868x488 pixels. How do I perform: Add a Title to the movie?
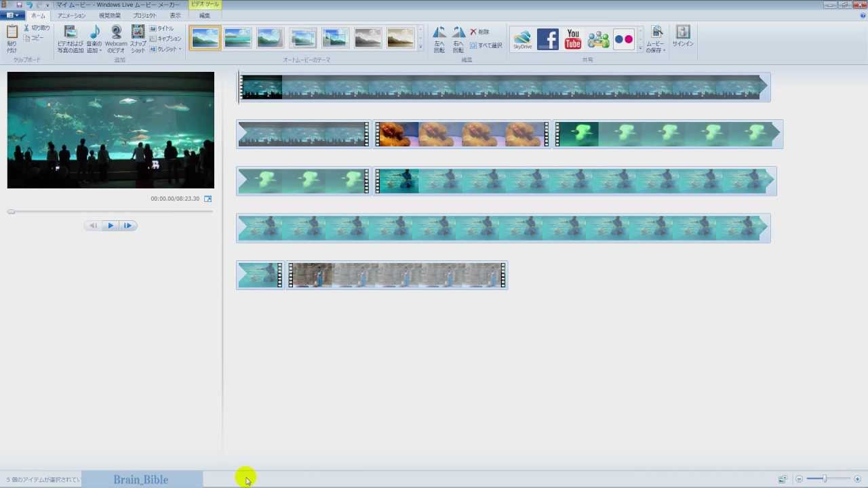[161, 28]
